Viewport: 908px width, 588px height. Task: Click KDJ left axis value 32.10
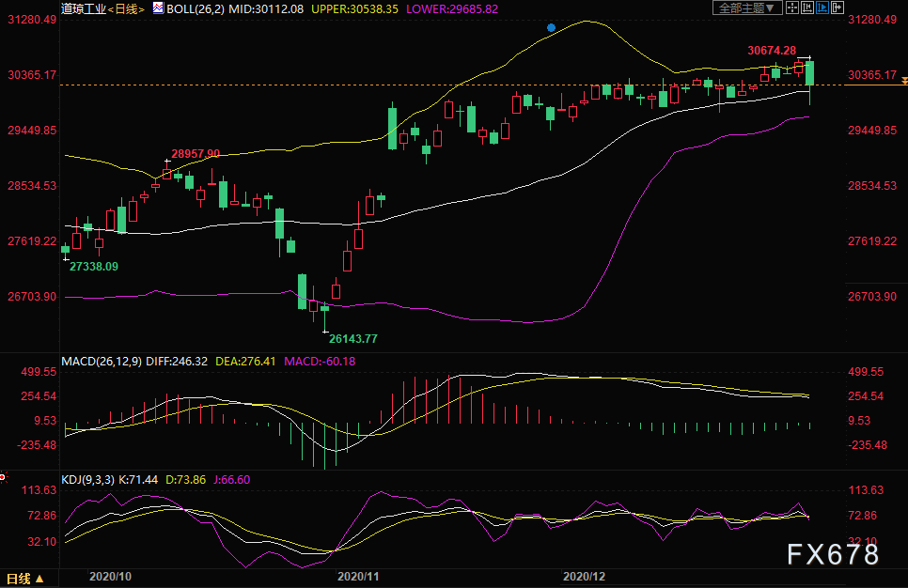(41, 542)
